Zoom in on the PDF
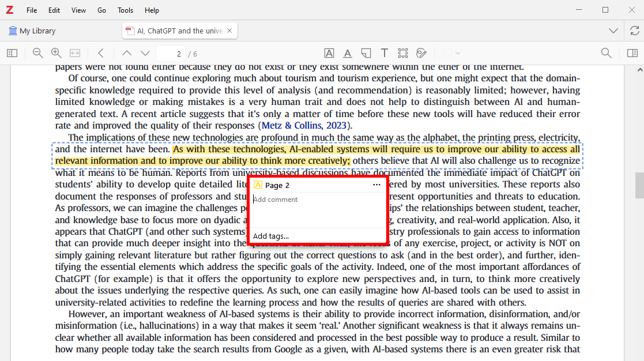The height and width of the screenshot is (361, 644). click(57, 53)
